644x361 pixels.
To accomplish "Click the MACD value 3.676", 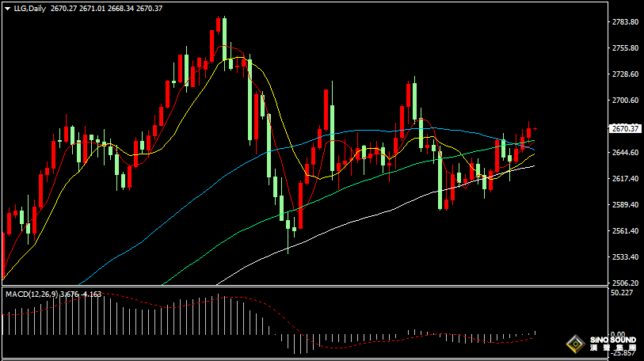I will pos(69,294).
